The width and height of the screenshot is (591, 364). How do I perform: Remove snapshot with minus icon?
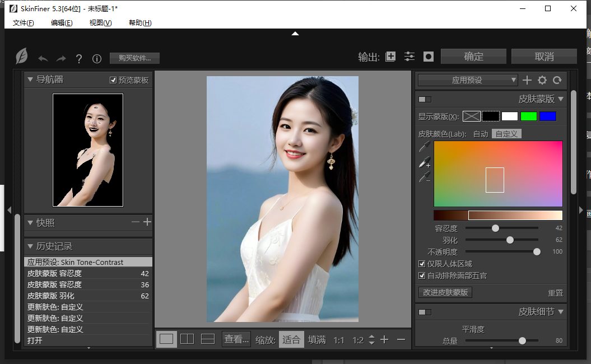pyautogui.click(x=136, y=222)
